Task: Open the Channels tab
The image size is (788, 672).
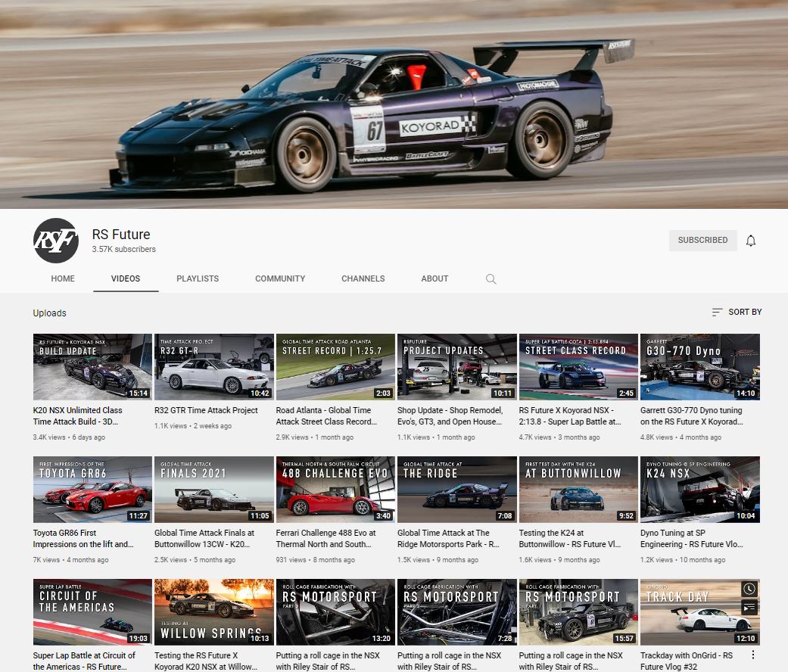Action: (x=363, y=278)
